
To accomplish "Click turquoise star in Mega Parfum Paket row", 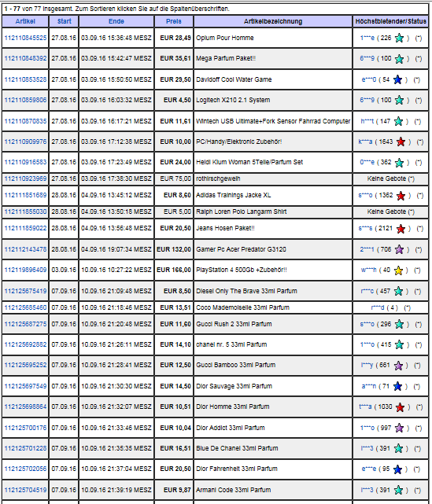I will tap(399, 59).
